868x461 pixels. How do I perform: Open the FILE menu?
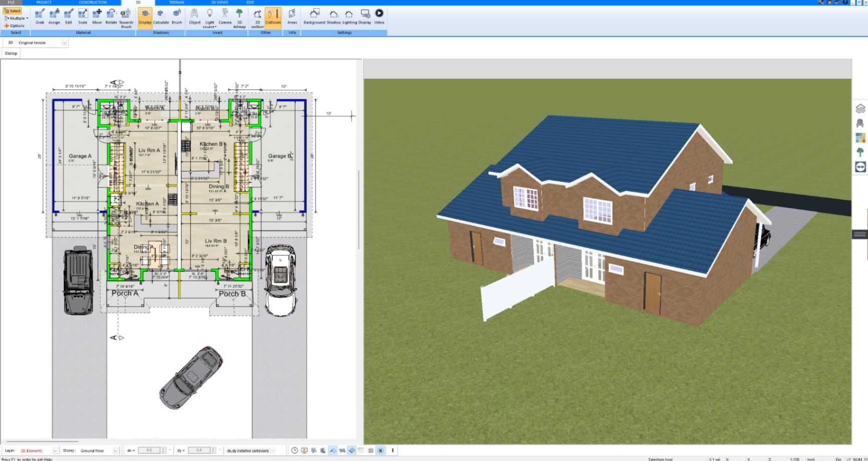11,3
